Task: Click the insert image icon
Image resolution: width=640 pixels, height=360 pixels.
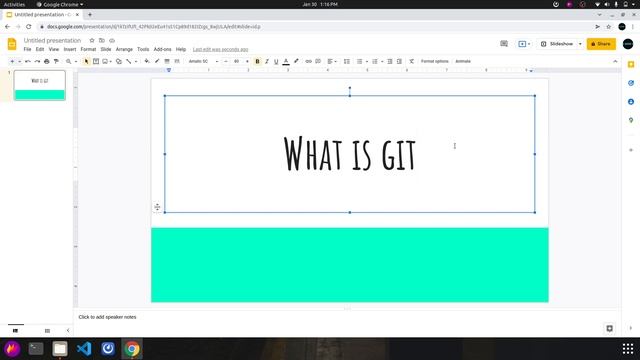Action: pos(105,61)
